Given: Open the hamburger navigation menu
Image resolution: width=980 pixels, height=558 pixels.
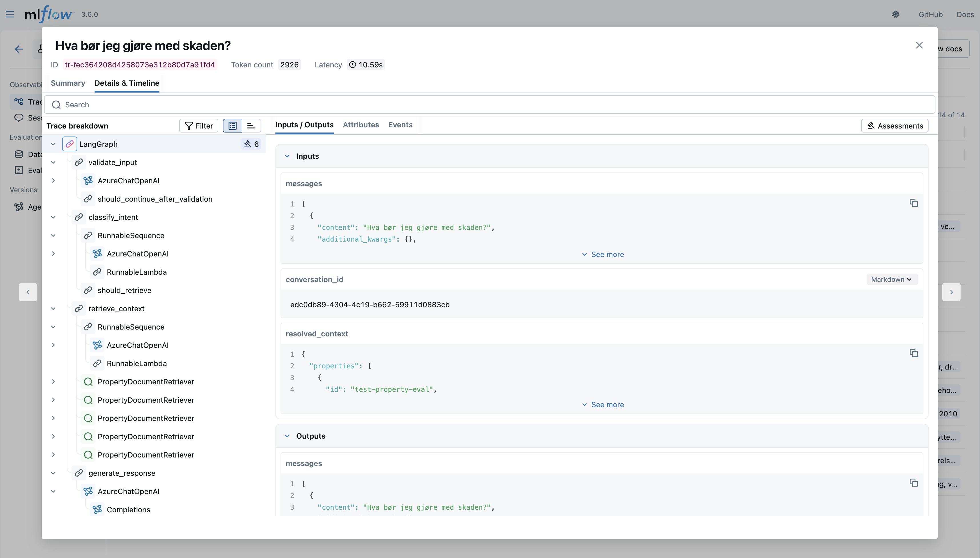Looking at the screenshot, I should (x=10, y=15).
